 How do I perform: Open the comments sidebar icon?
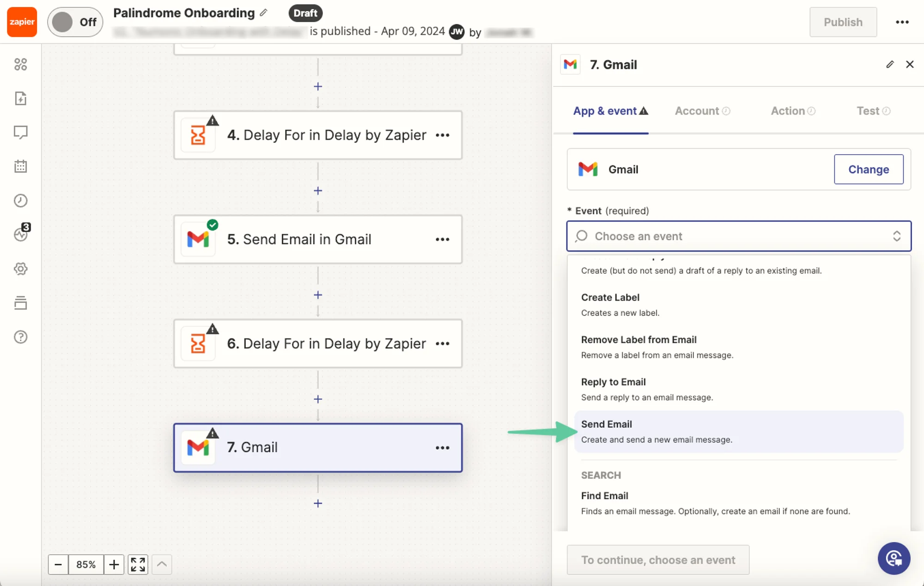coord(21,133)
